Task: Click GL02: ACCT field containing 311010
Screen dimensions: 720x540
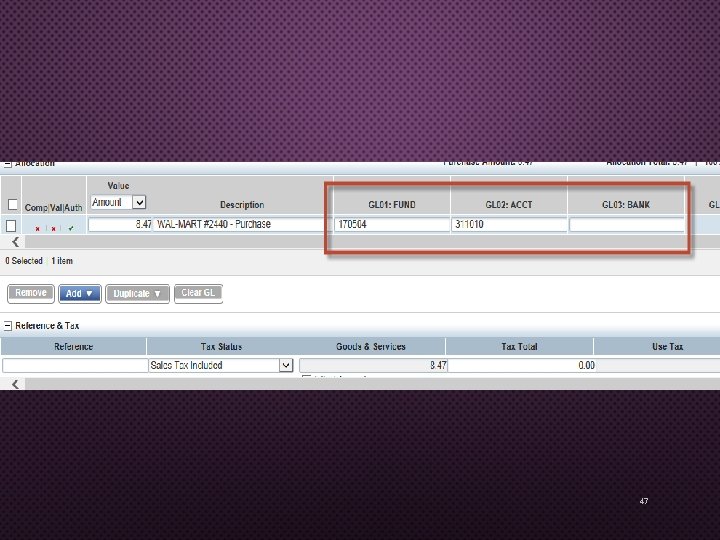Action: pyautogui.click(x=509, y=224)
